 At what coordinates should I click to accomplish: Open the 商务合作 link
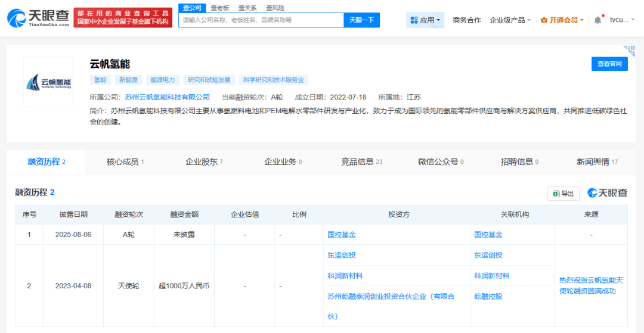(466, 20)
